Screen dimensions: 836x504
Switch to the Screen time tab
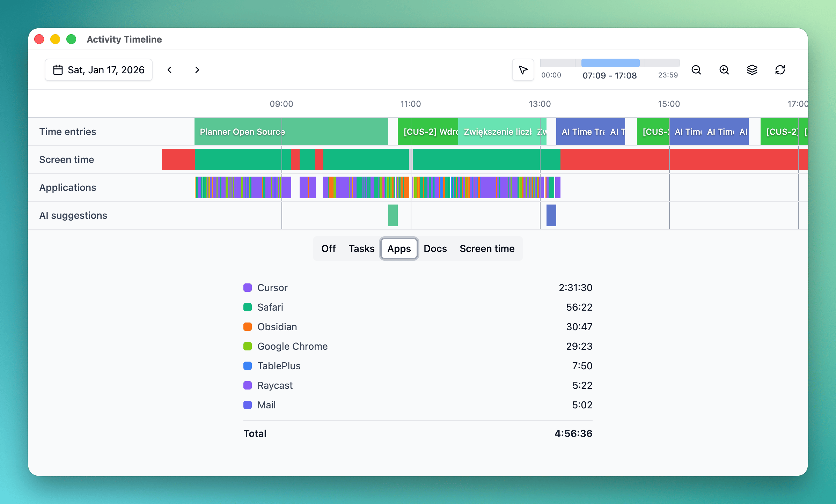[x=487, y=249]
